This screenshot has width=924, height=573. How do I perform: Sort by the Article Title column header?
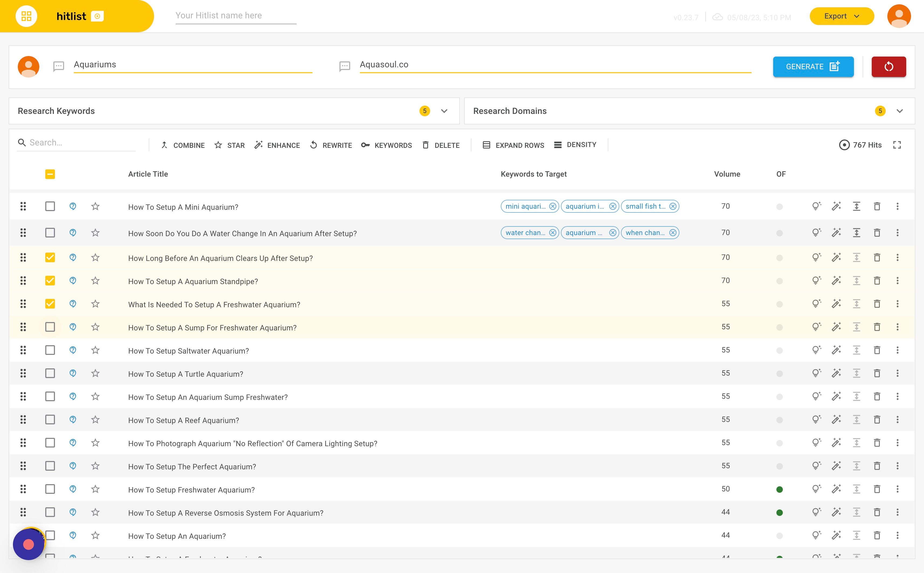[148, 174]
